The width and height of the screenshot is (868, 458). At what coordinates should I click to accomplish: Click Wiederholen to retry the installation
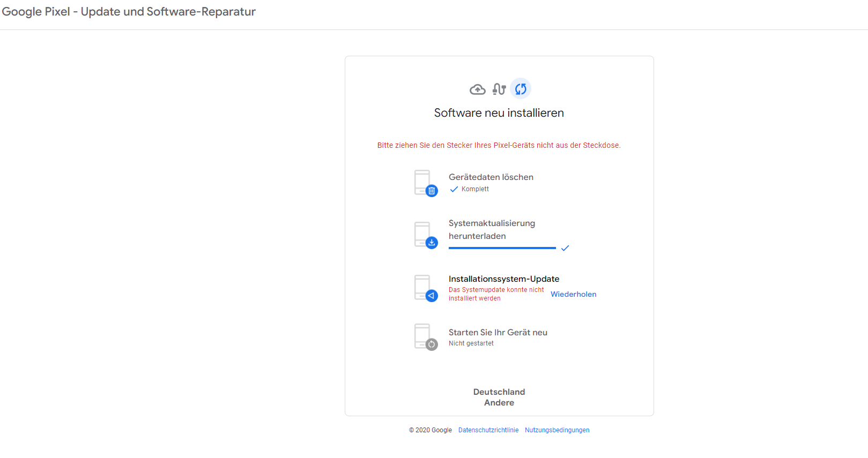click(x=573, y=294)
